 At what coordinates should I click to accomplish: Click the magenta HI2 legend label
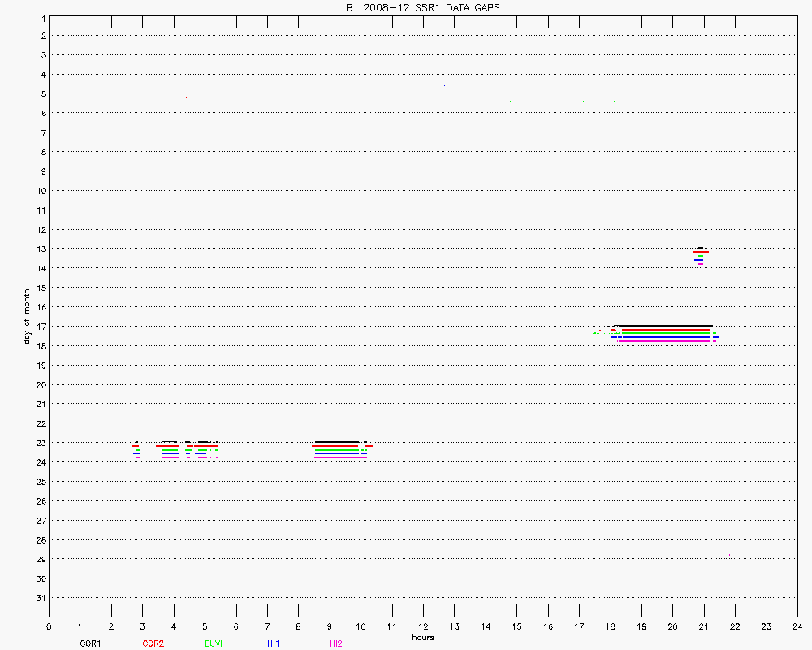point(335,643)
